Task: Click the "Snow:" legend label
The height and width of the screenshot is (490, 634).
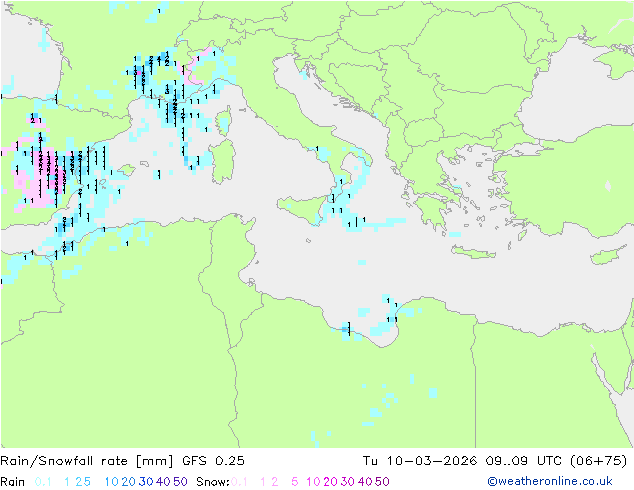Action: 213,482
